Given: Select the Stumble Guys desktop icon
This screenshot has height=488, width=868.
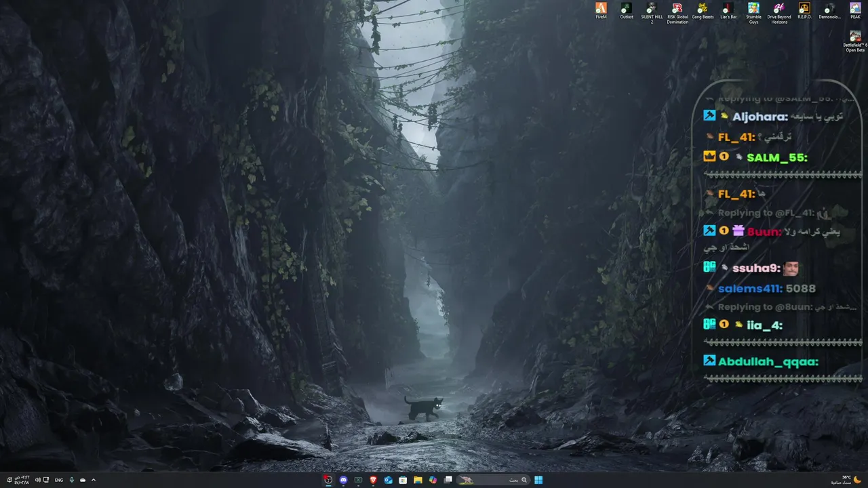Looking at the screenshot, I should (x=753, y=13).
